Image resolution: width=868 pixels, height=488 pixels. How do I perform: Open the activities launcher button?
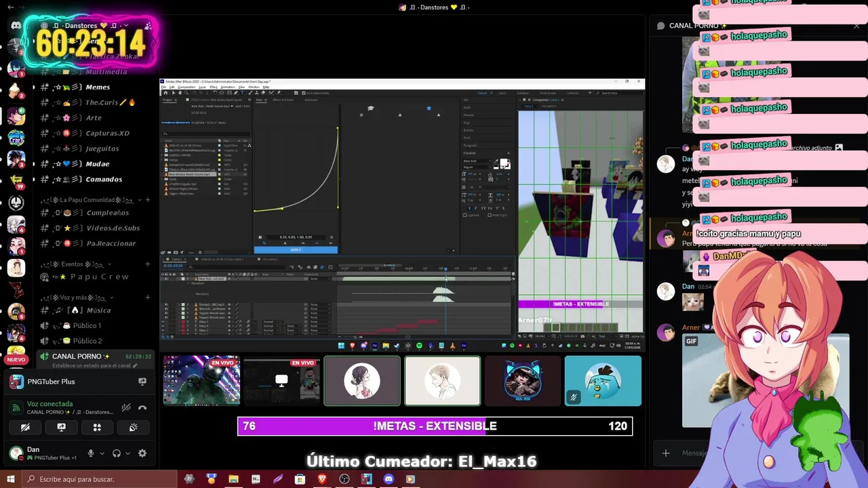pyautogui.click(x=97, y=428)
